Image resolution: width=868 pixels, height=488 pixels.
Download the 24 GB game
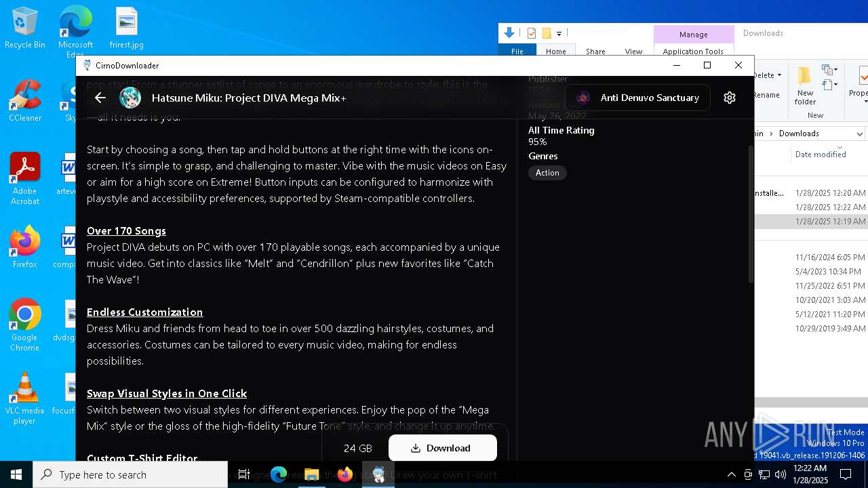pos(443,448)
